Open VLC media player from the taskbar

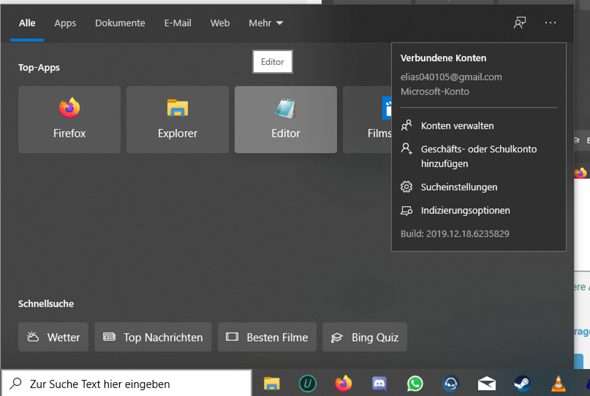point(558,384)
